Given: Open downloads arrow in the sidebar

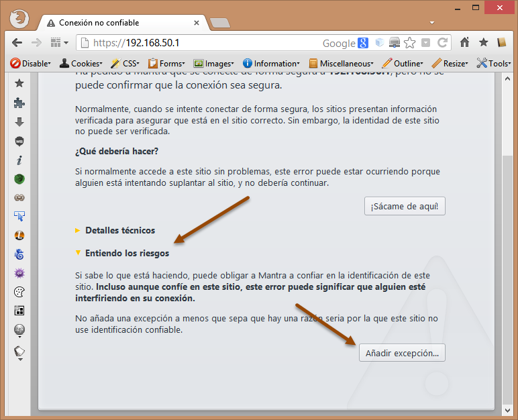Looking at the screenshot, I should tap(19, 122).
